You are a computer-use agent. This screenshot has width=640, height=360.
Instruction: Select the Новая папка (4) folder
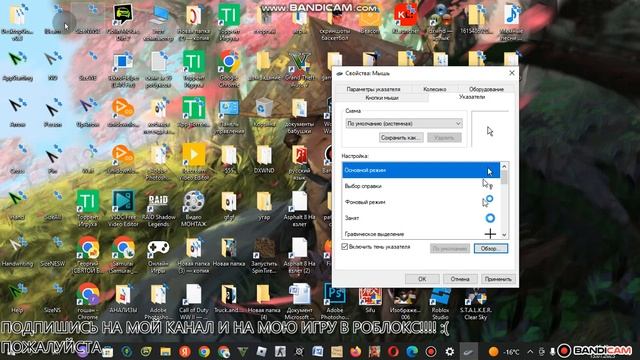(x=264, y=302)
